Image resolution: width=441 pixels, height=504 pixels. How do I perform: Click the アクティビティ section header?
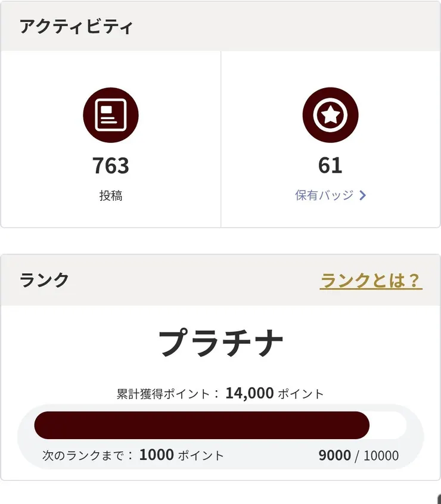pyautogui.click(x=76, y=27)
